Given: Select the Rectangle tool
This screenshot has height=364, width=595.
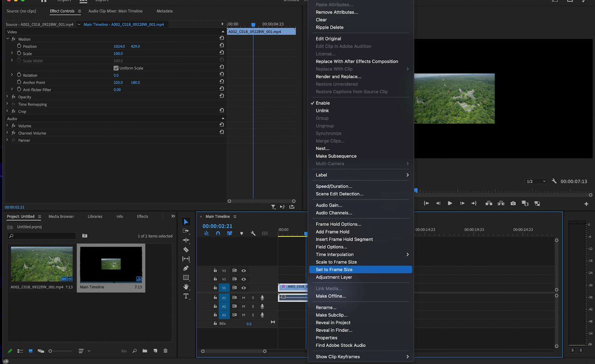Looking at the screenshot, I should click(186, 277).
